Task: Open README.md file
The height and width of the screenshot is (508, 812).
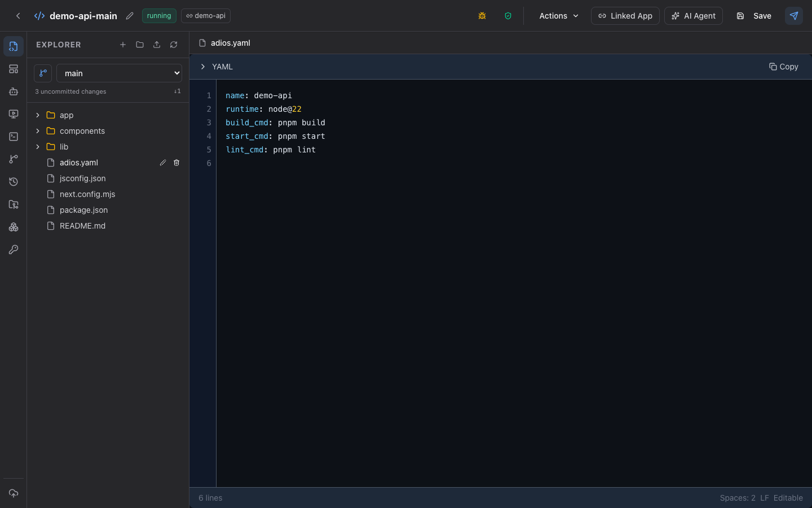Action: [x=108, y=226]
